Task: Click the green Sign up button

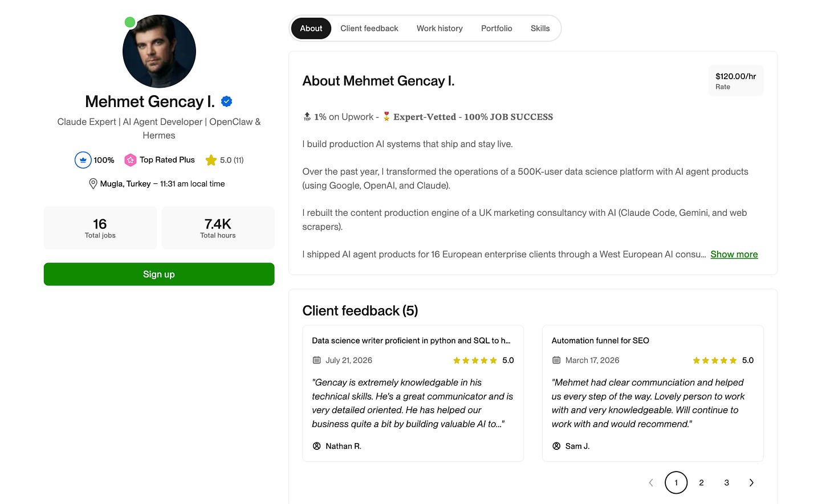Action: 159,274
